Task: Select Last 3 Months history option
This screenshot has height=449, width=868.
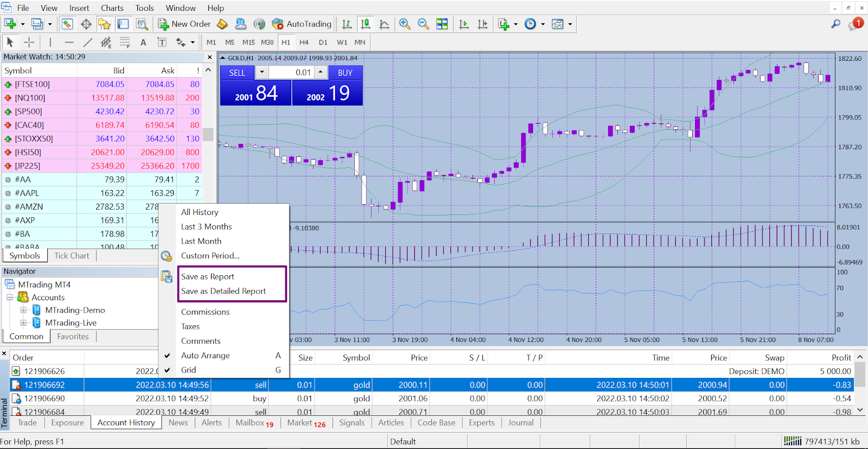Action: 224,226
